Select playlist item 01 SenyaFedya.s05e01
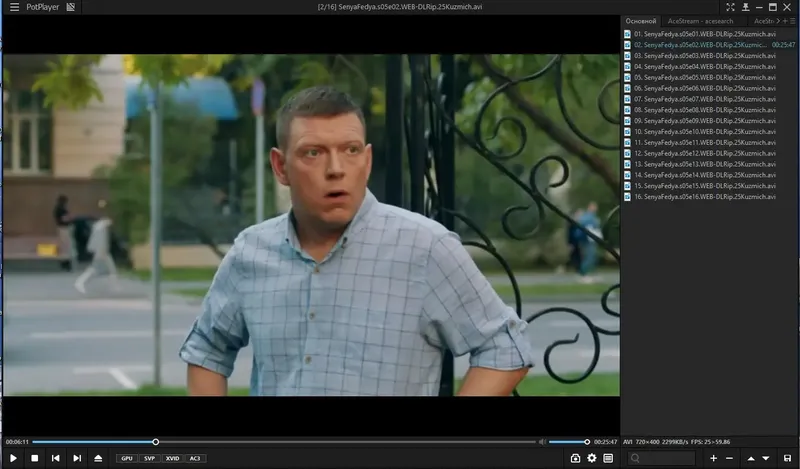The image size is (800, 469). (x=710, y=34)
